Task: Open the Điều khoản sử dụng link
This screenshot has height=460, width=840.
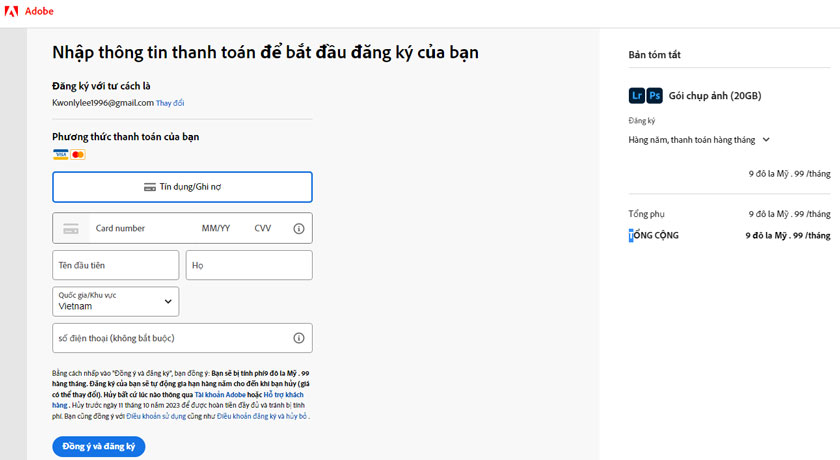Action: tap(156, 416)
